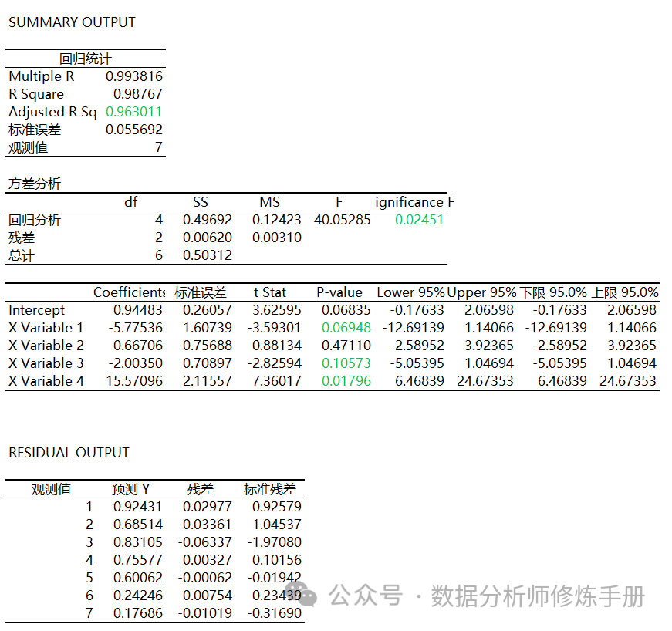Click the SS column header

pos(200,202)
